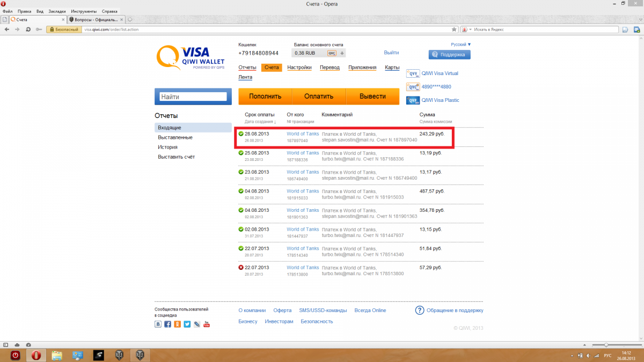
Task: Click the 'Найти' search input field
Action: point(193,97)
